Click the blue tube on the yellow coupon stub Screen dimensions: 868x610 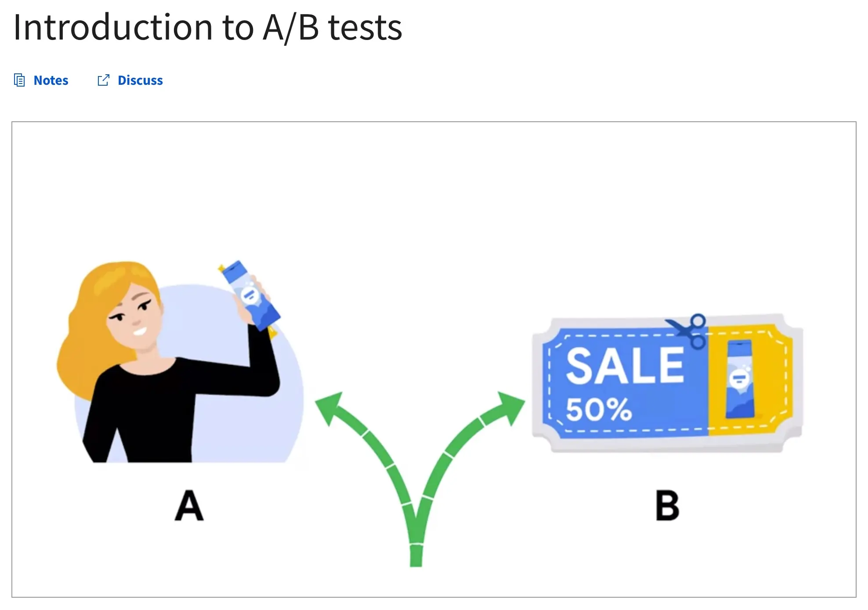click(740, 379)
